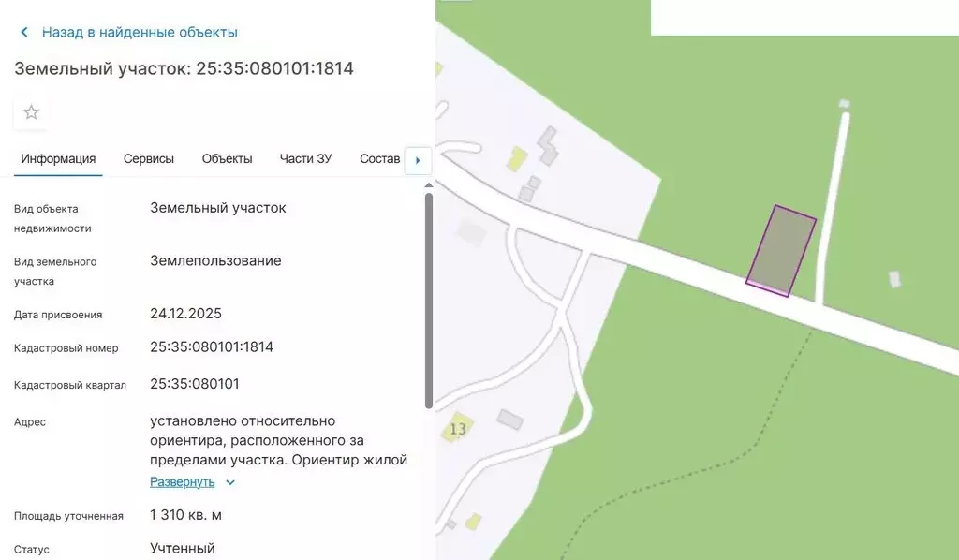This screenshot has height=560, width=959.
Task: Click the chevron next to Развернуть
Action: point(228,481)
